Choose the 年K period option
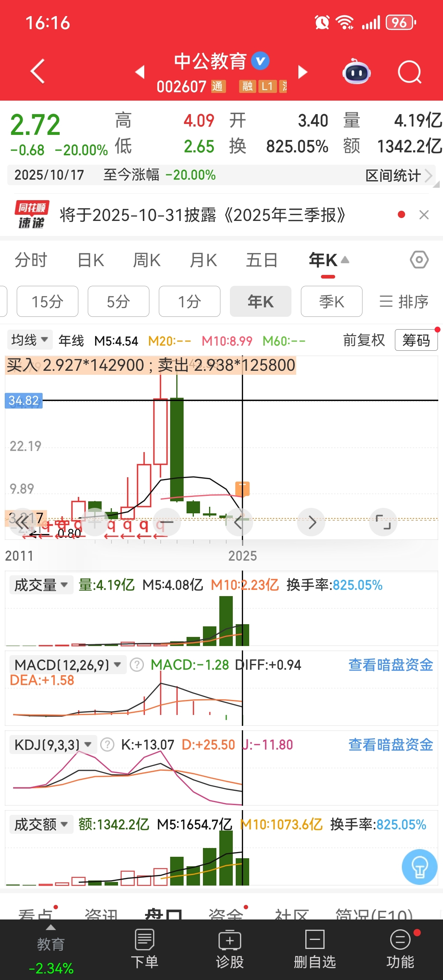This screenshot has height=980, width=443. pos(260,301)
